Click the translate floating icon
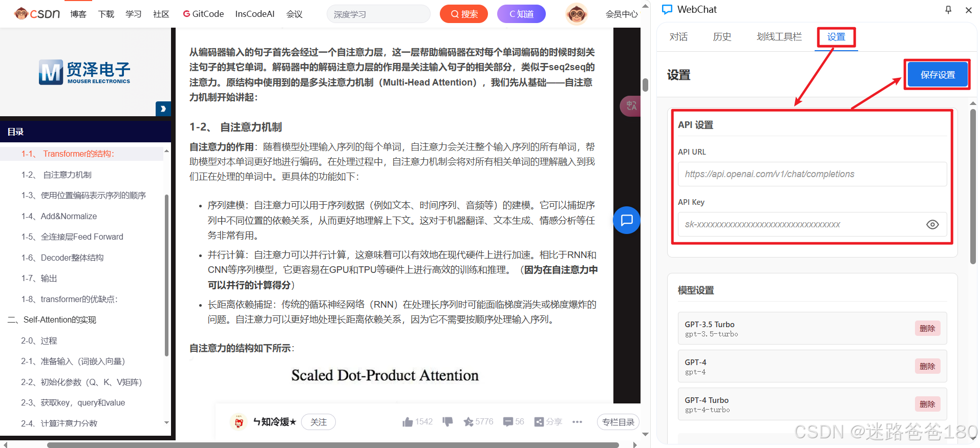This screenshot has width=980, height=448. coord(630,106)
